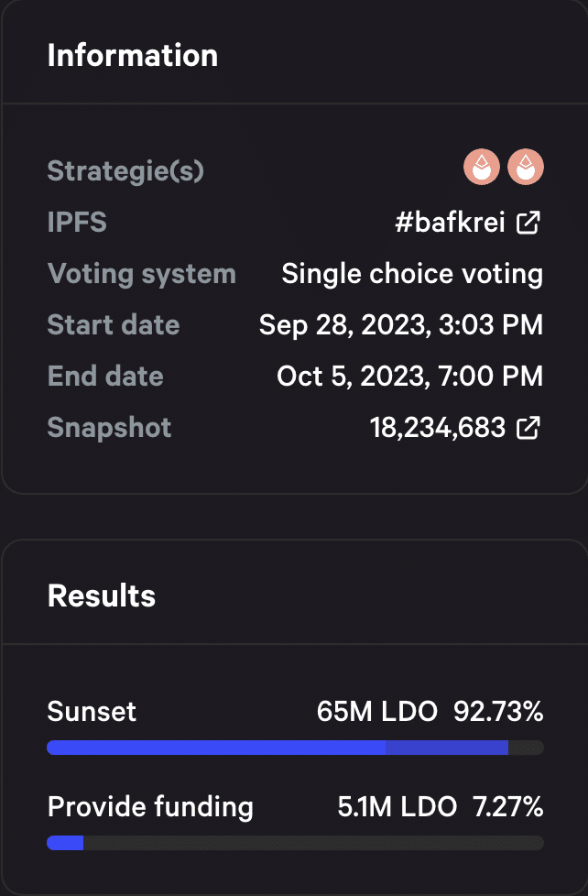Click the Strategie(s) label
The height and width of the screenshot is (896, 588).
pos(125,170)
